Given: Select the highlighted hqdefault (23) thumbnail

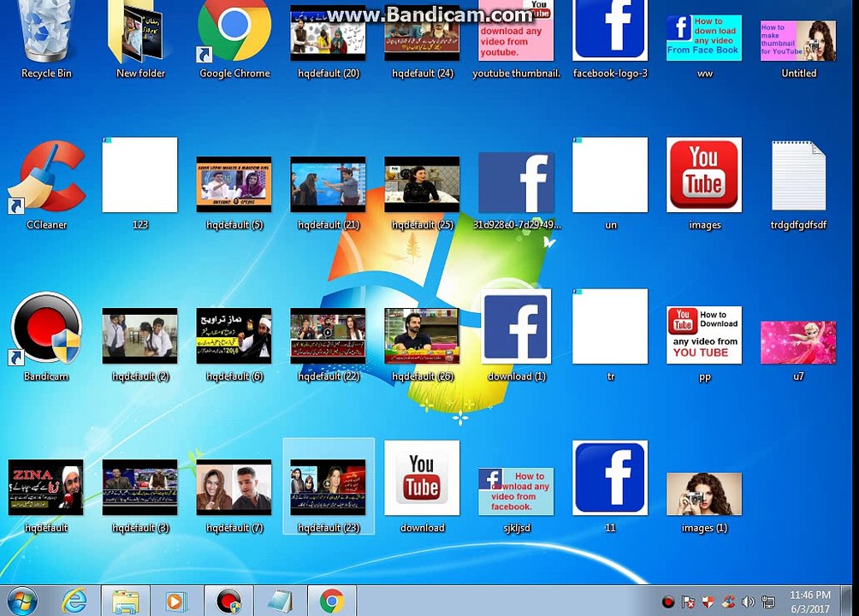Looking at the screenshot, I should click(x=328, y=487).
